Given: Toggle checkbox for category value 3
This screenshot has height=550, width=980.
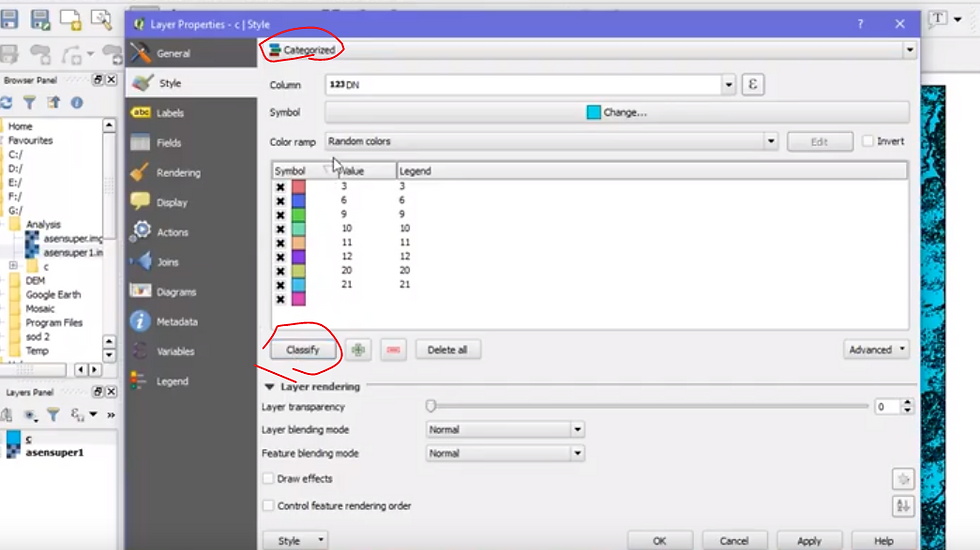Looking at the screenshot, I should pyautogui.click(x=280, y=187).
